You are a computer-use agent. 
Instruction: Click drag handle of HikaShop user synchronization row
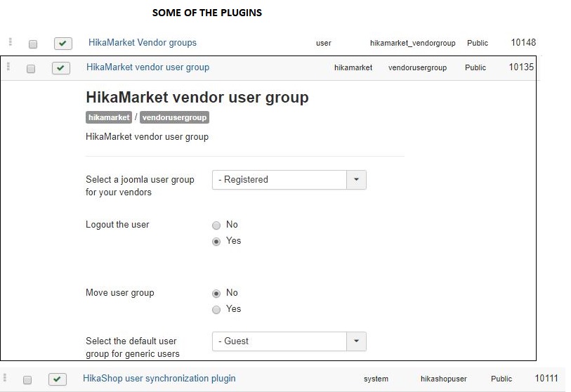pyautogui.click(x=4, y=377)
